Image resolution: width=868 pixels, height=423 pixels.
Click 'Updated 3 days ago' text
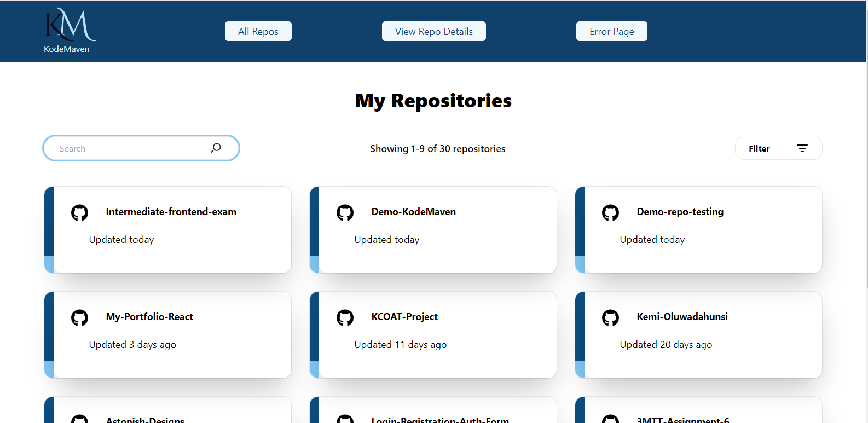132,345
